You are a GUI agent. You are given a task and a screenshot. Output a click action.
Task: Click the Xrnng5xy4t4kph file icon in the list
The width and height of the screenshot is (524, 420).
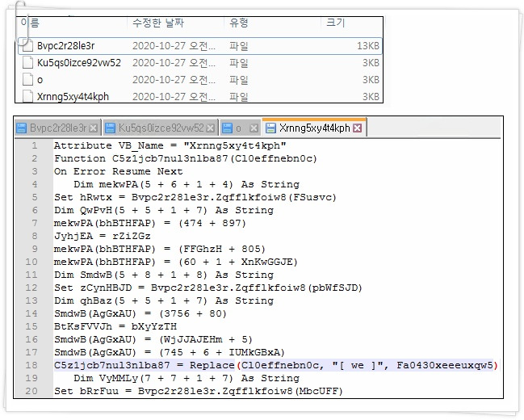[x=27, y=96]
